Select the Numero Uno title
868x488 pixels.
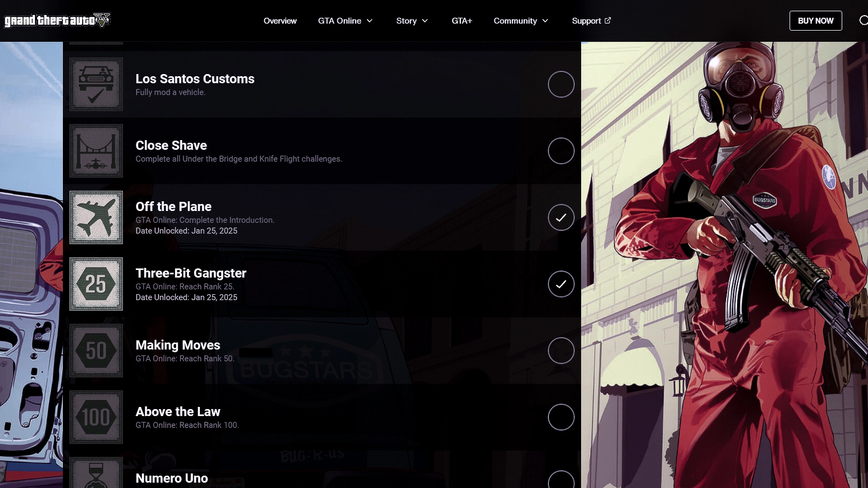tap(172, 478)
